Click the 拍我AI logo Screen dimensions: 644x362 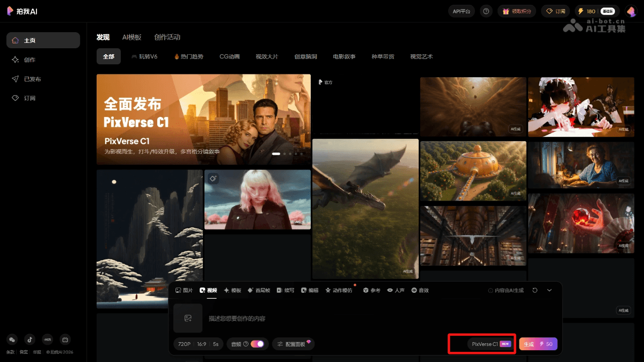click(23, 11)
